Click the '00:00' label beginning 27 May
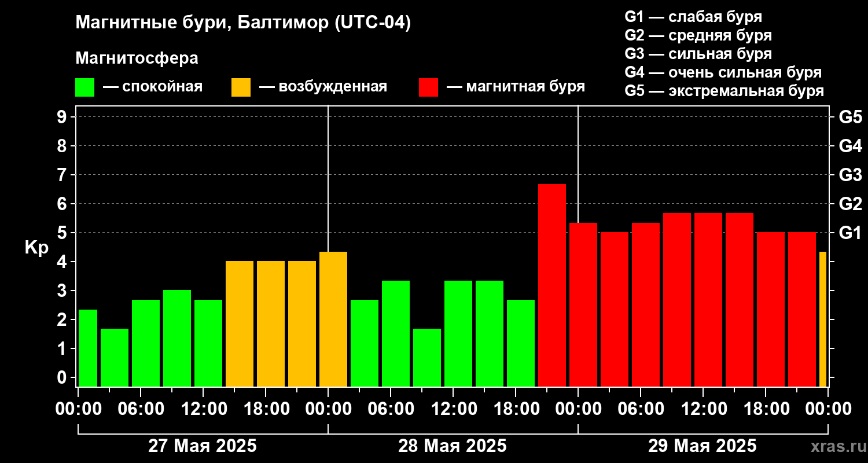This screenshot has width=868, height=463. click(79, 409)
